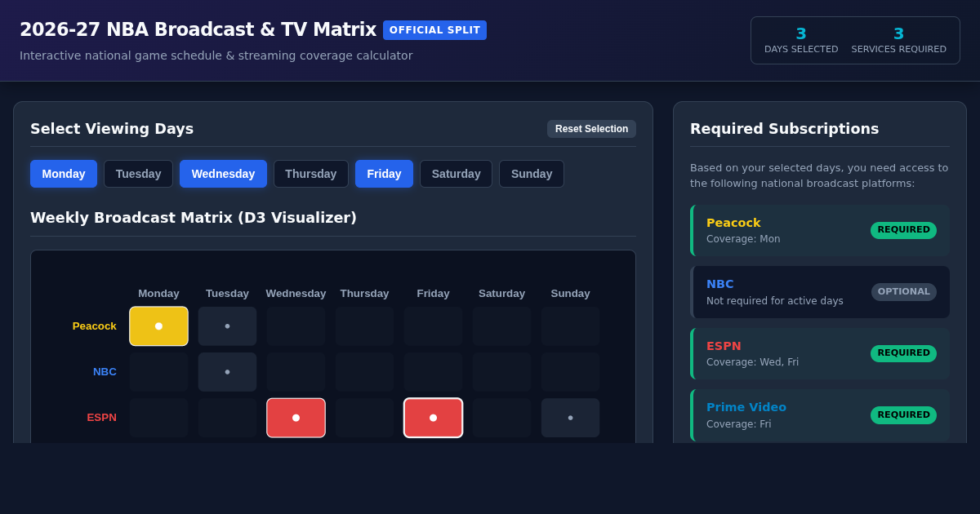This screenshot has height=514, width=980.
Task: Toggle the Tuesday viewing day
Action: coord(138,174)
